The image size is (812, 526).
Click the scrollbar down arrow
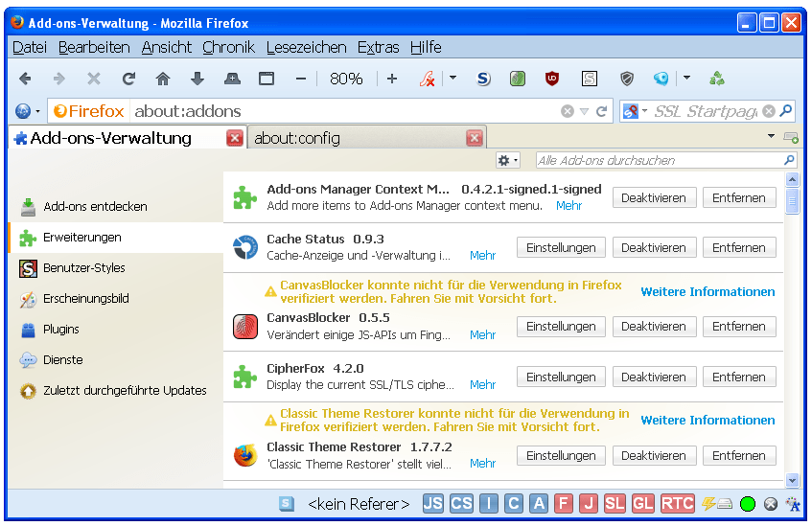(x=792, y=480)
